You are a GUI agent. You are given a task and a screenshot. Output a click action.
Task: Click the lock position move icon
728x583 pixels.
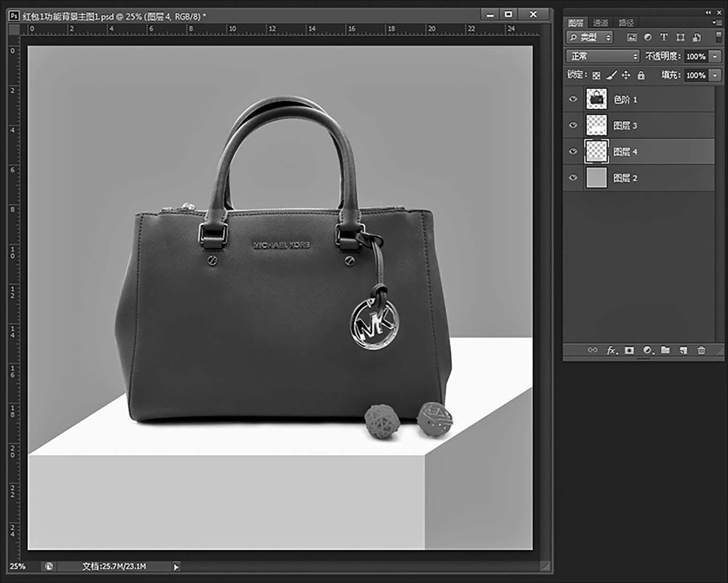pyautogui.click(x=626, y=75)
